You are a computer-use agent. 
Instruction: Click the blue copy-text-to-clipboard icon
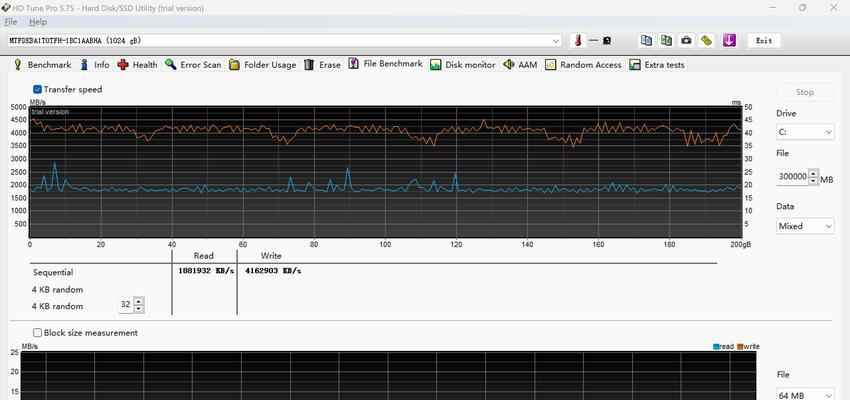(x=646, y=40)
